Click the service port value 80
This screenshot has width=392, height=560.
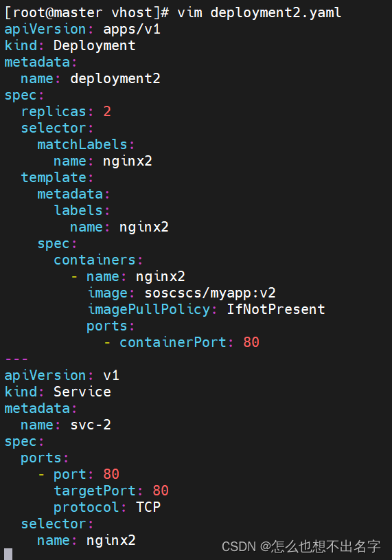(111, 474)
